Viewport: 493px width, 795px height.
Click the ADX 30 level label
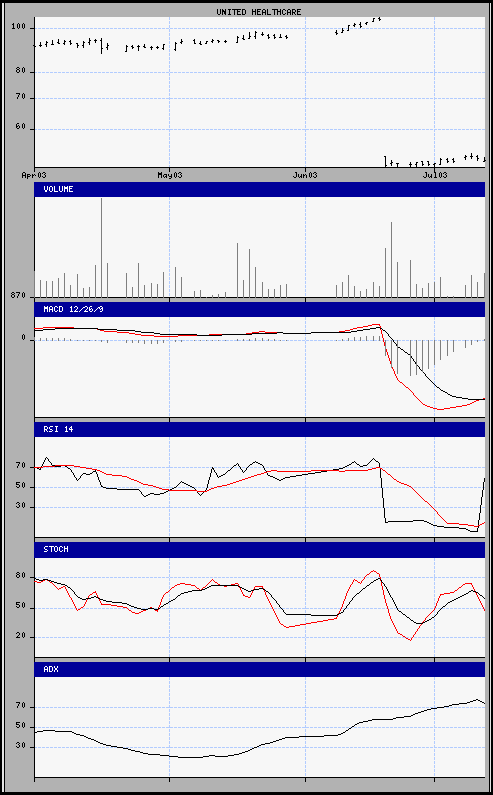click(21, 747)
